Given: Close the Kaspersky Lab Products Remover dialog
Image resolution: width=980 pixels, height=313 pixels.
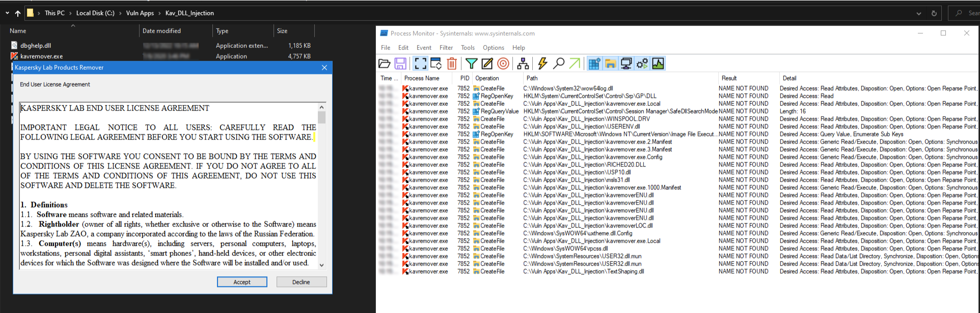Looking at the screenshot, I should point(324,68).
